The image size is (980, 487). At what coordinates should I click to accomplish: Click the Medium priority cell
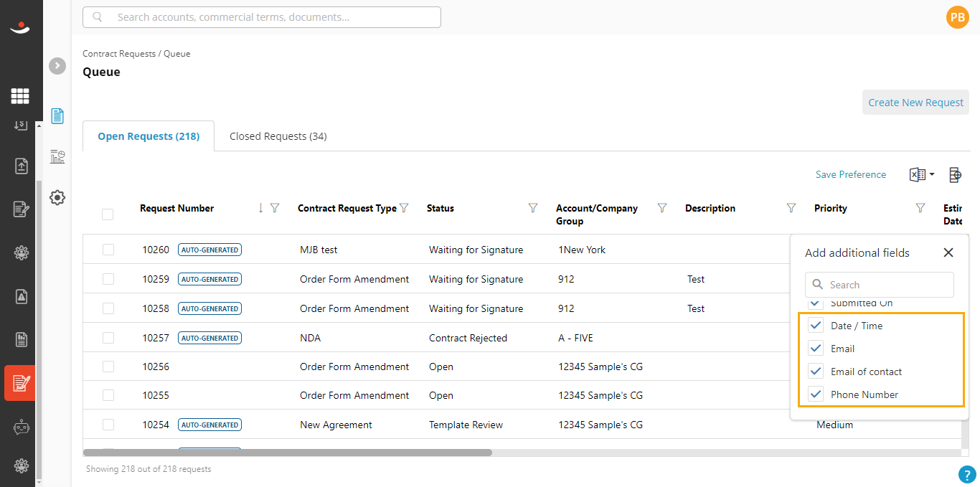834,425
